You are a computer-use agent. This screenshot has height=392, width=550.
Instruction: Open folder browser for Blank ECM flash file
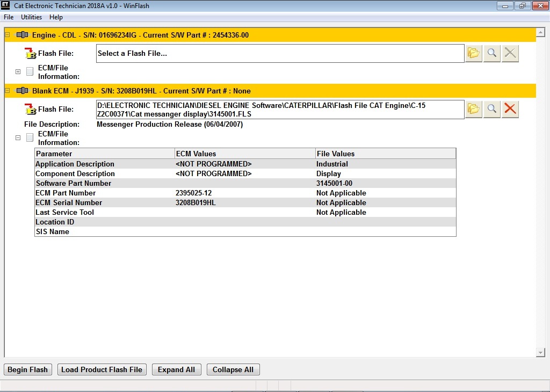tap(474, 109)
